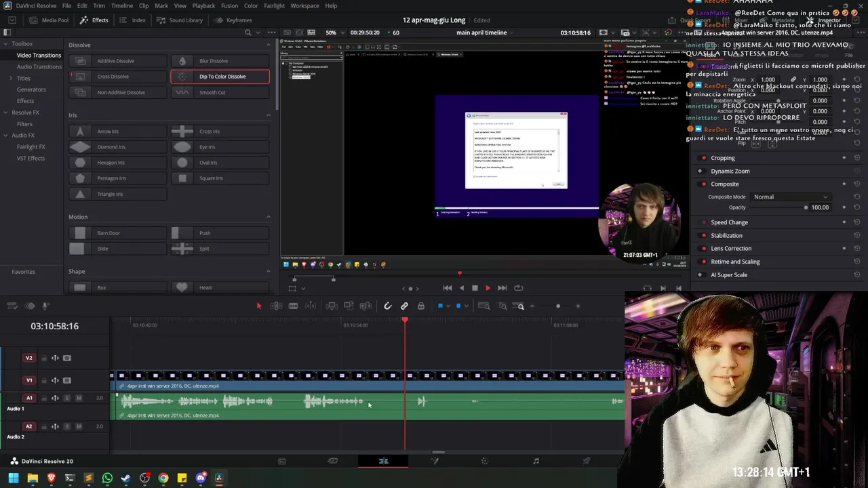Mute track Audio 2 with M button

[x=79, y=426]
